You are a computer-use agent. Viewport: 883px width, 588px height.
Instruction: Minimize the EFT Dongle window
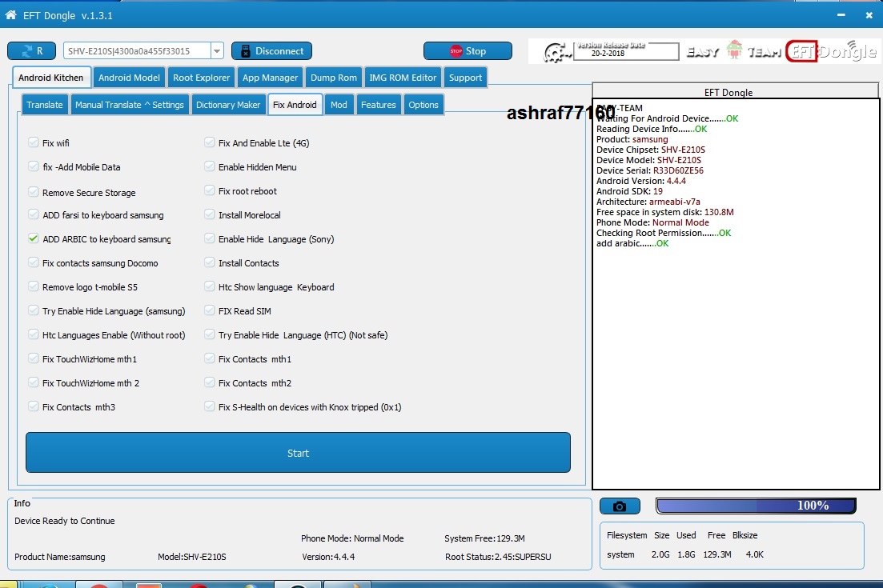coord(841,15)
